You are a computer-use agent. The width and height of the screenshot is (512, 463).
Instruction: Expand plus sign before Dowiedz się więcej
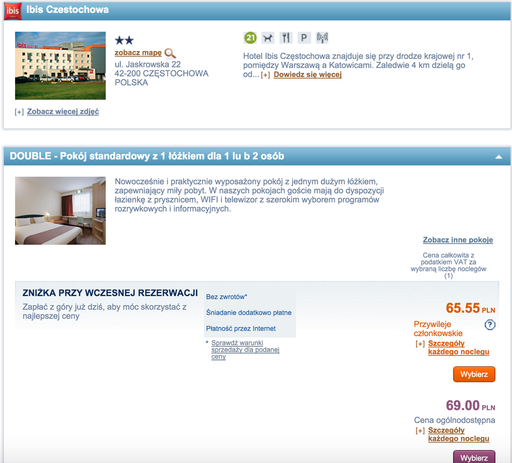pyautogui.click(x=265, y=75)
